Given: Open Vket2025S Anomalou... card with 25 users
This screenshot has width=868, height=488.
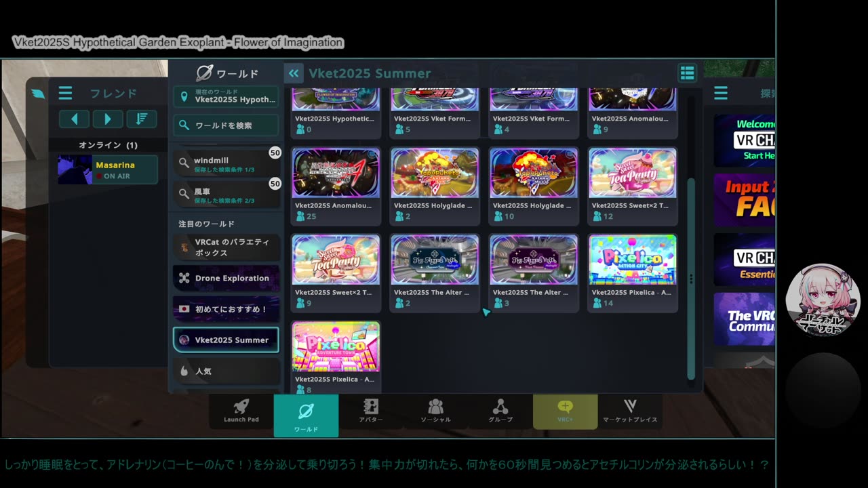Looking at the screenshot, I should pyautogui.click(x=336, y=186).
